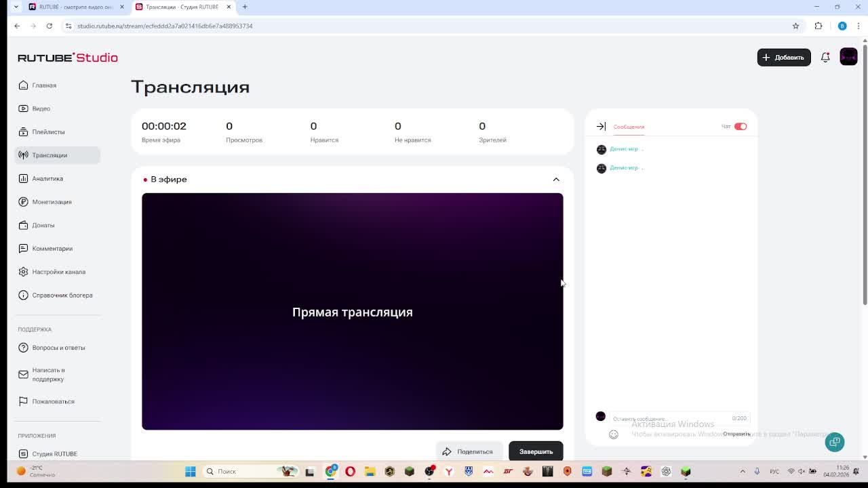
Task: Switch to the RUTUBE browser tab
Action: (x=77, y=7)
